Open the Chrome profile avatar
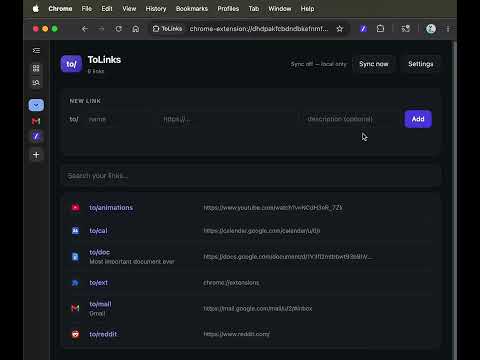The height and width of the screenshot is (360, 480). point(431,29)
